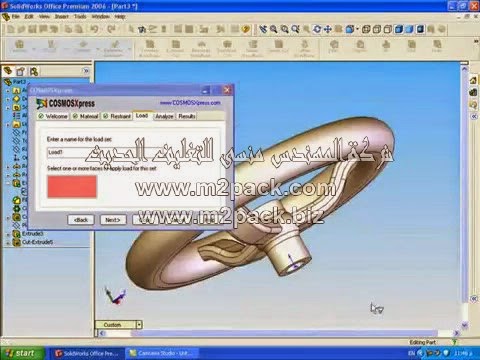Click the Annotations 'A' folder icon in tree

tap(16, 90)
